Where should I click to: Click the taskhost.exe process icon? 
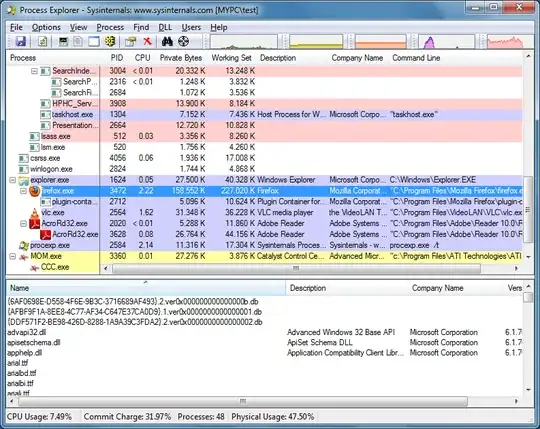(45, 114)
